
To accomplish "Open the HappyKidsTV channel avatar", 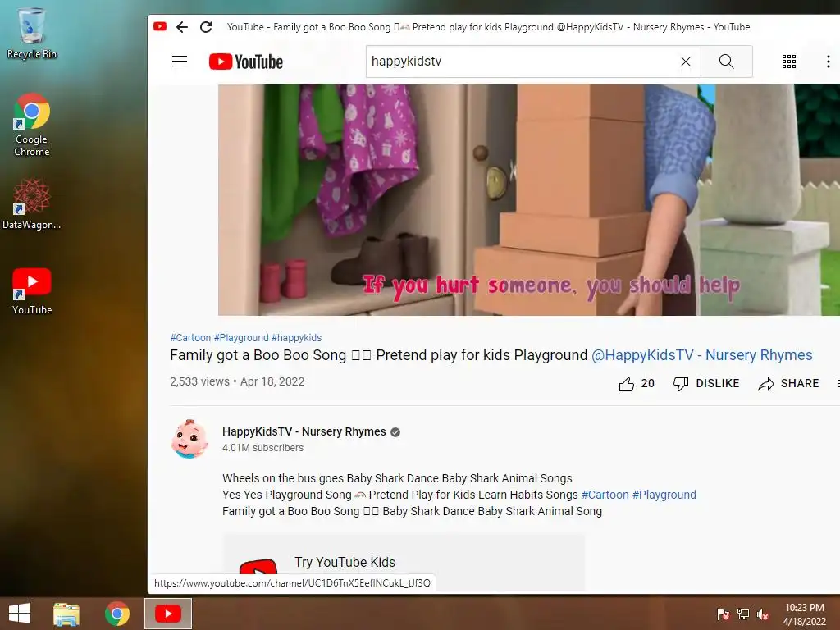I will [x=189, y=439].
